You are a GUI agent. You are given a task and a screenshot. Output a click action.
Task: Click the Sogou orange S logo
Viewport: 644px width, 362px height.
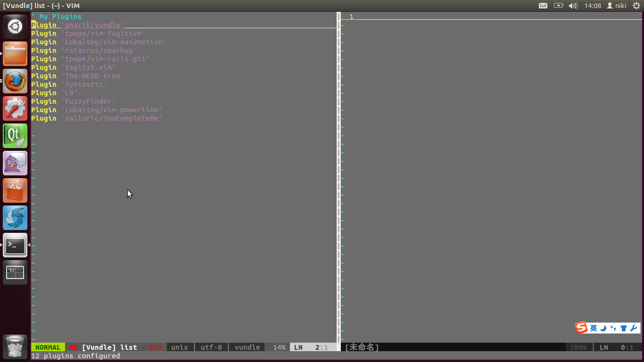click(x=581, y=328)
